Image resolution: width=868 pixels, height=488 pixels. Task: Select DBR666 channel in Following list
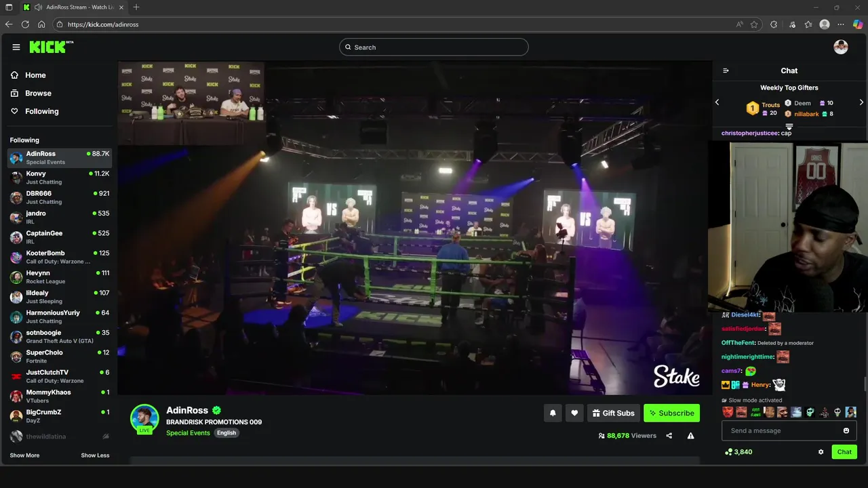click(60, 197)
